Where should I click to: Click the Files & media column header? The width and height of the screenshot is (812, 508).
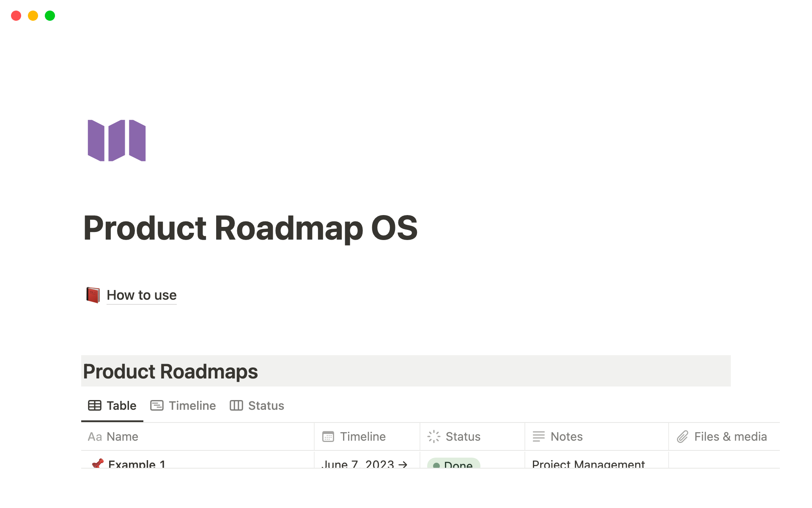point(730,436)
